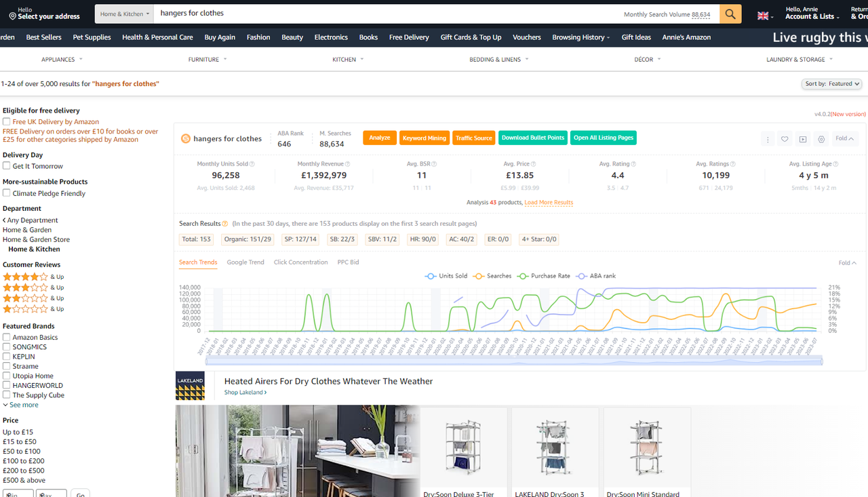Viewport: 868px width, 497px height.
Task: Click the heart favorite icon
Action: (785, 139)
